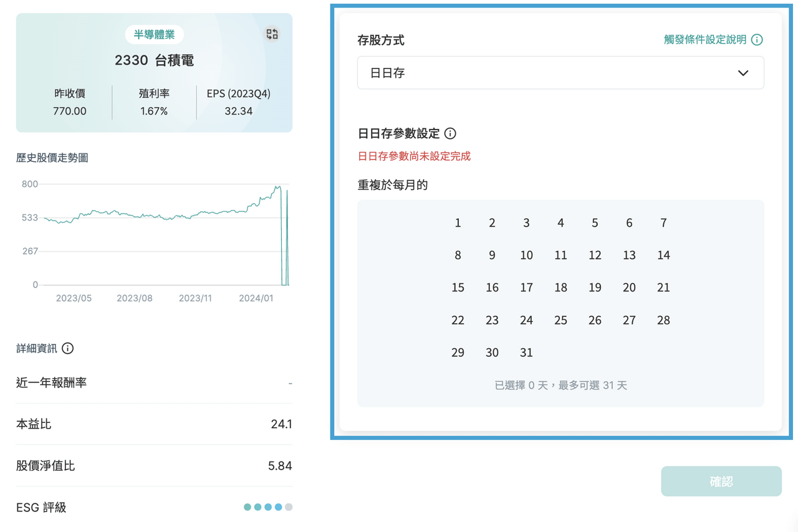Expand the 日日存 dropdown arrow

[x=743, y=73]
